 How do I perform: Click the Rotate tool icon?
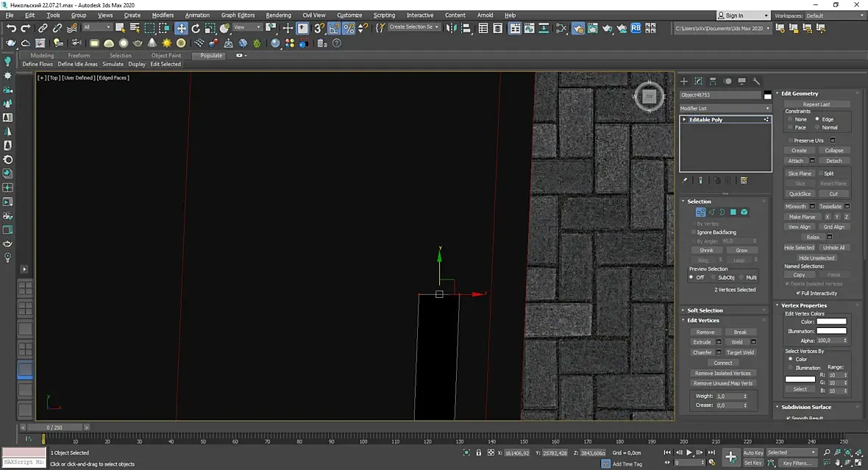(196, 28)
